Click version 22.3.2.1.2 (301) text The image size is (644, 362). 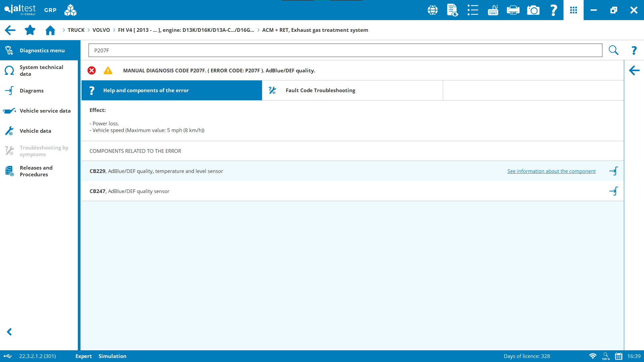click(x=38, y=356)
